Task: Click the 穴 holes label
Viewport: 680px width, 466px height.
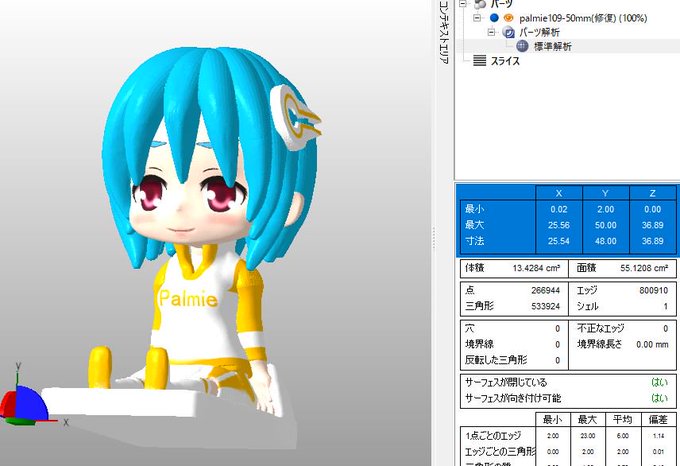Action: pyautogui.click(x=470, y=328)
